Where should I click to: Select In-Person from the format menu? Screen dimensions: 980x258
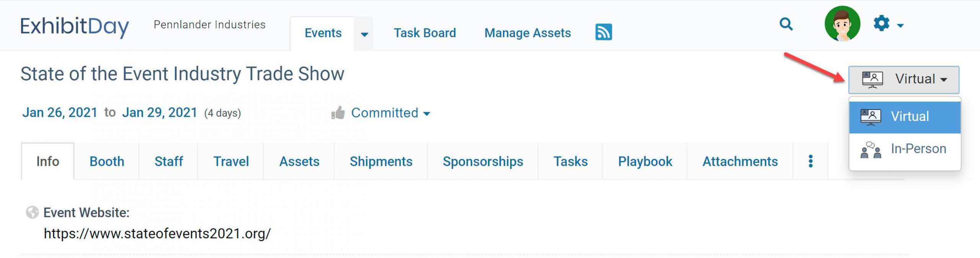(904, 149)
